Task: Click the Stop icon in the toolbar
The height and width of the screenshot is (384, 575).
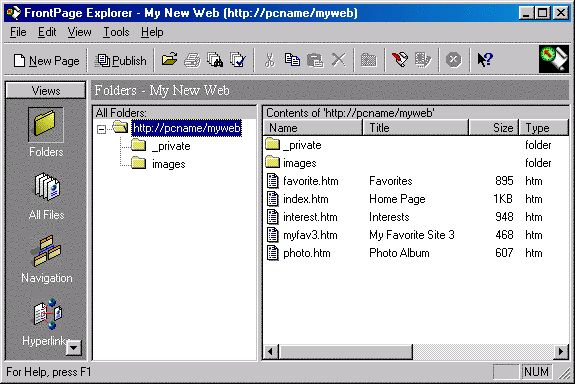Action: (x=454, y=60)
